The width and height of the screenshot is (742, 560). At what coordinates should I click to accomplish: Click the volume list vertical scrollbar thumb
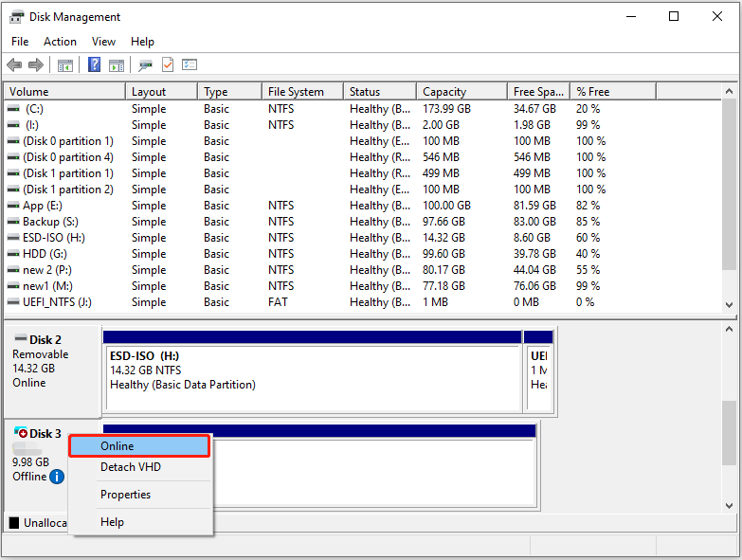[730, 185]
